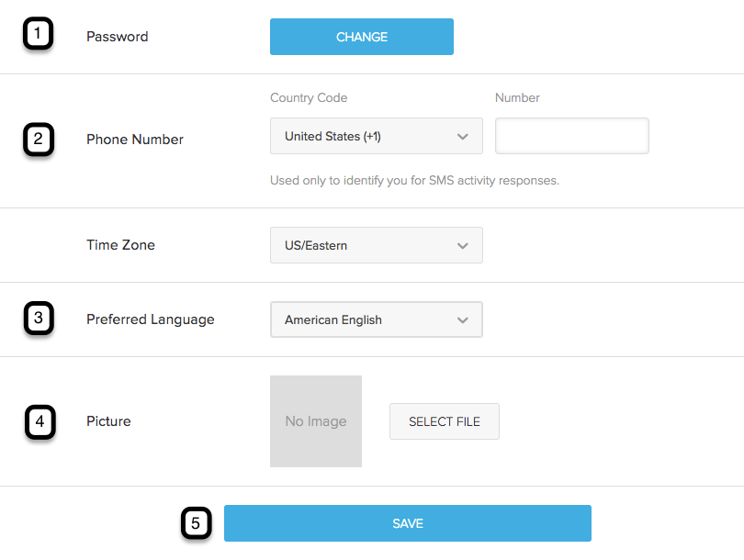Click the number 4 callout marker
The image size is (744, 560).
[39, 421]
